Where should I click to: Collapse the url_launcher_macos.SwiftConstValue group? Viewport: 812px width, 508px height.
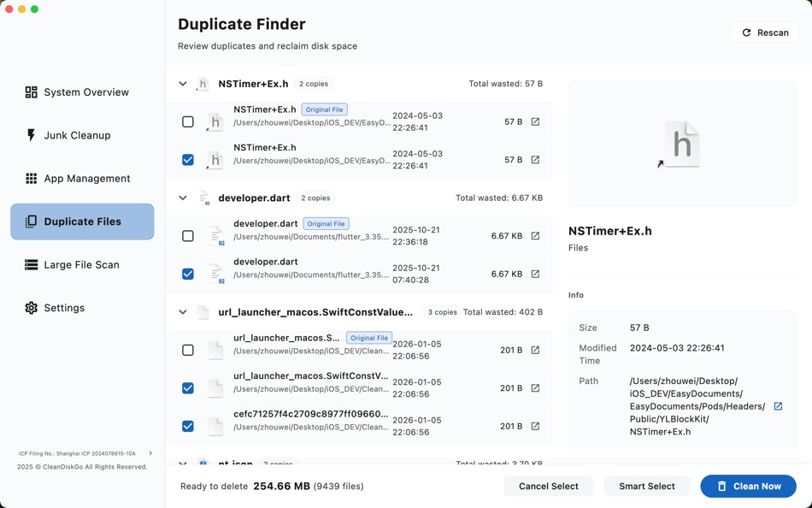click(x=182, y=311)
